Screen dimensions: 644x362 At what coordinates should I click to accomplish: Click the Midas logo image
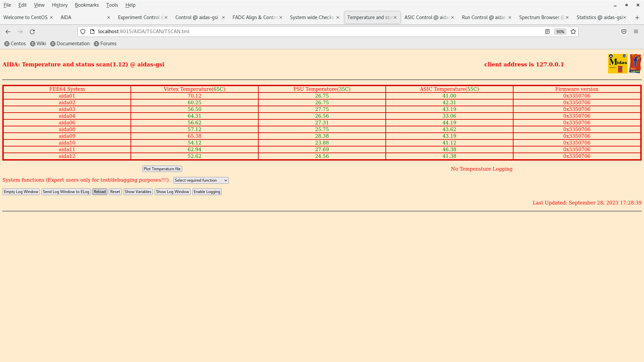[618, 64]
